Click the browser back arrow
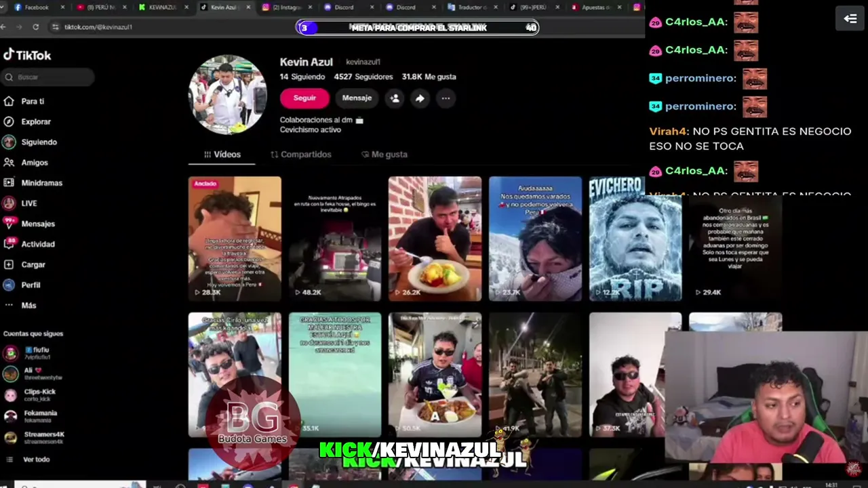The height and width of the screenshot is (488, 868). 3,27
